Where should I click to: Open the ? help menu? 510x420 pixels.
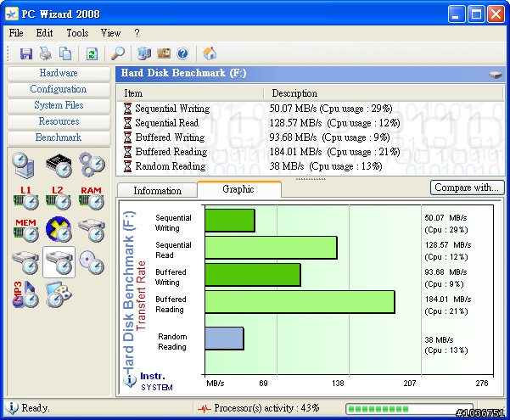[137, 33]
